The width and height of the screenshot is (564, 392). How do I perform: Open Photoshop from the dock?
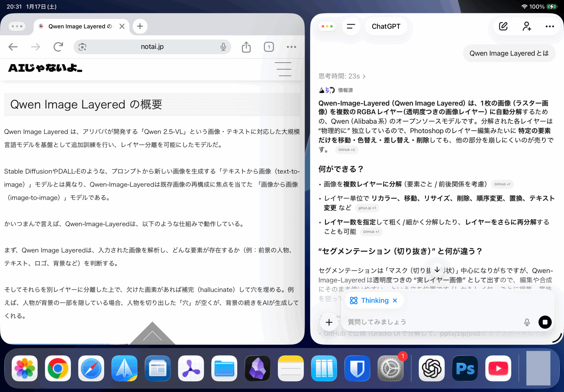point(465,368)
